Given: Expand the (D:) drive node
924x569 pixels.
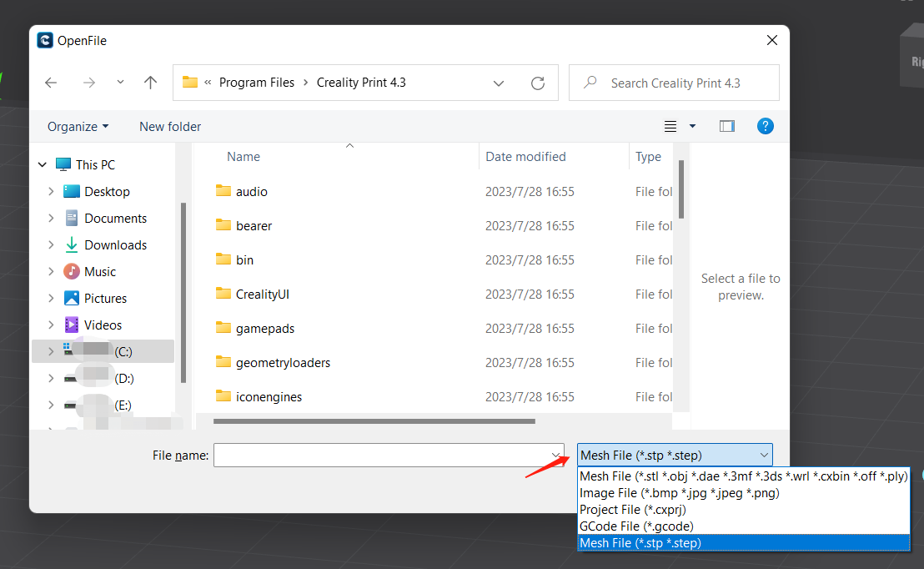Looking at the screenshot, I should 51,379.
